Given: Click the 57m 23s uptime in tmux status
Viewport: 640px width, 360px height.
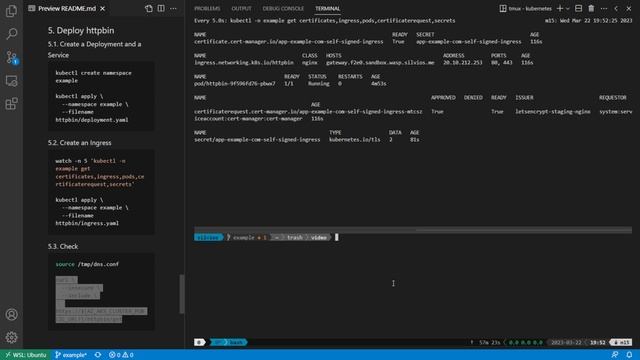Looking at the screenshot, I should pyautogui.click(x=489, y=342).
